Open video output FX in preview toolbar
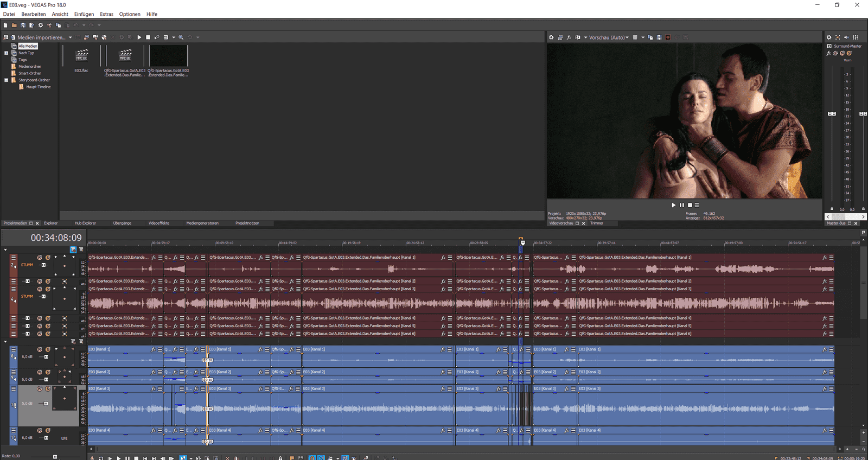Screen dimensions: 868x460 (x=569, y=37)
